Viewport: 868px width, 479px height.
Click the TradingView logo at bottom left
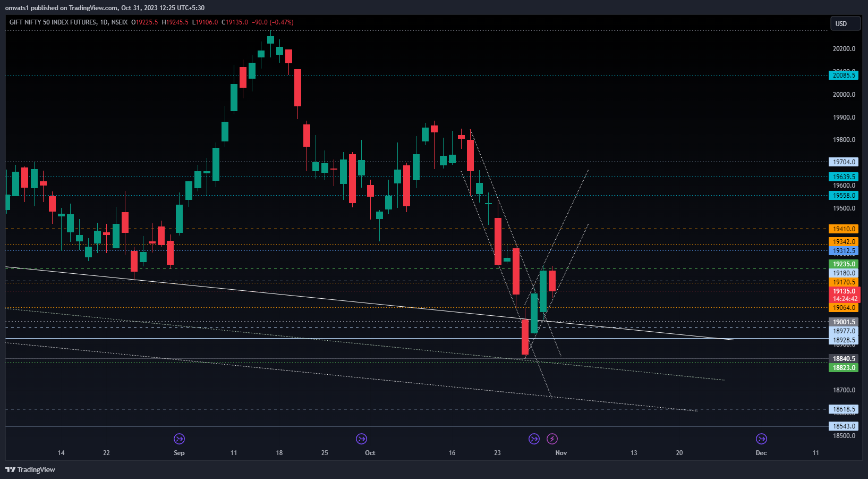click(30, 469)
